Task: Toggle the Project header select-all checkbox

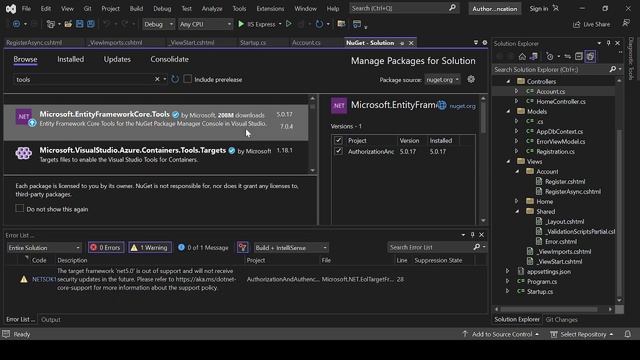Action: click(338, 140)
